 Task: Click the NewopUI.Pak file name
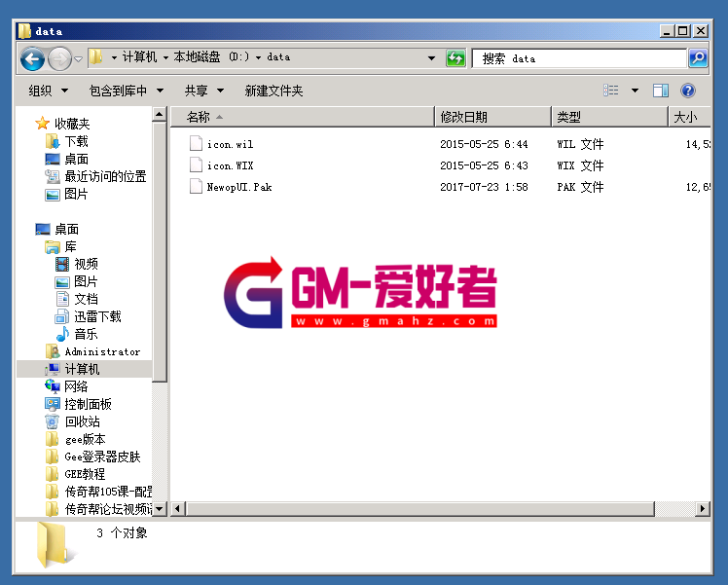(239, 187)
